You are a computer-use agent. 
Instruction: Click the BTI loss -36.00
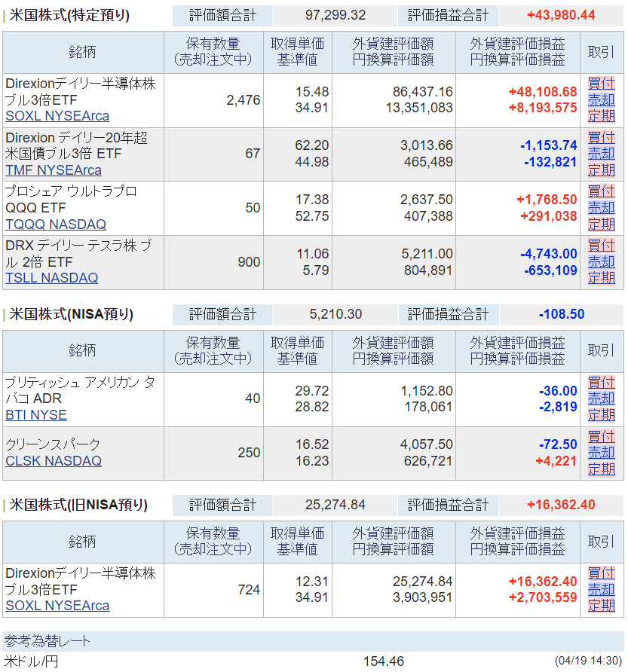[558, 391]
